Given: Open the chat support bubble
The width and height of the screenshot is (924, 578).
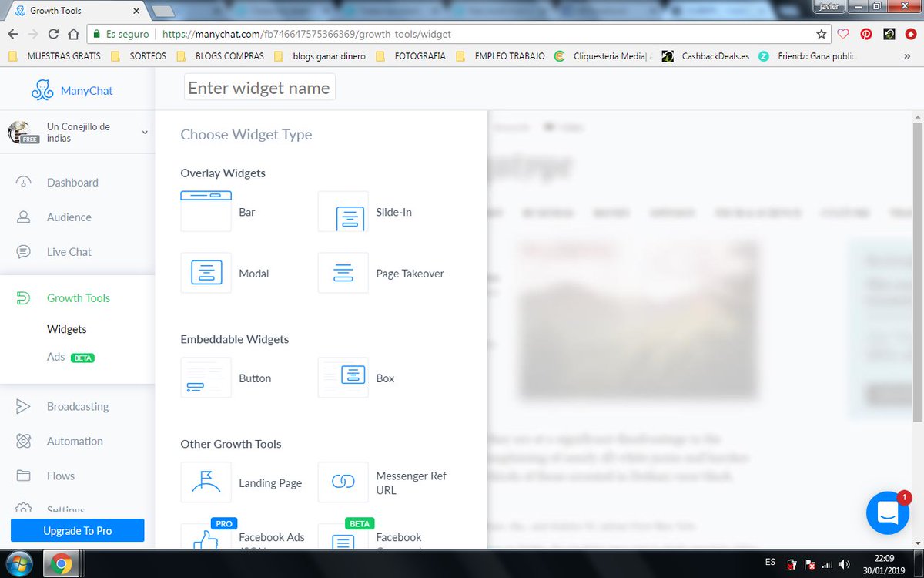Looking at the screenshot, I should coord(888,513).
